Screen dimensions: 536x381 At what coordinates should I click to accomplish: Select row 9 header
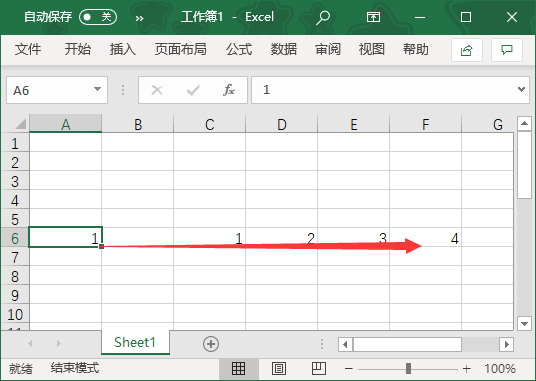coord(15,294)
